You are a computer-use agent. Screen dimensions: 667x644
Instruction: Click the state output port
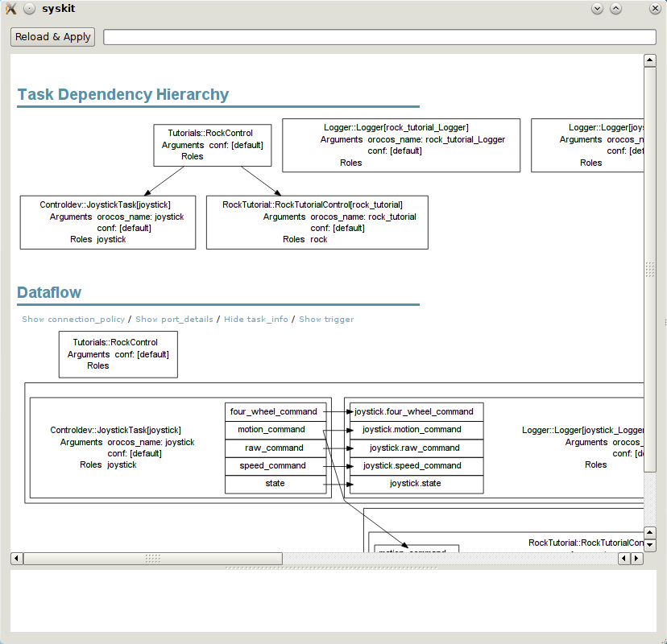[x=275, y=484]
